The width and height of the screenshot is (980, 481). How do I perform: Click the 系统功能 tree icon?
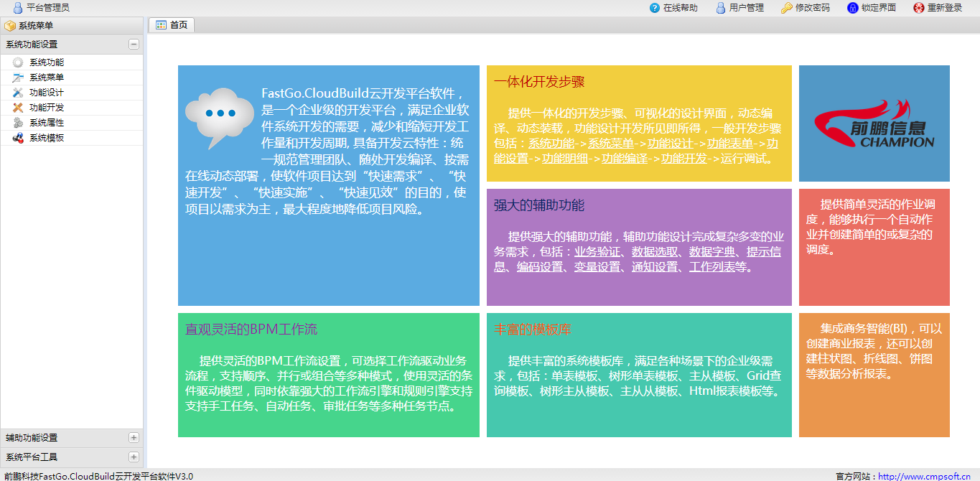click(x=18, y=62)
